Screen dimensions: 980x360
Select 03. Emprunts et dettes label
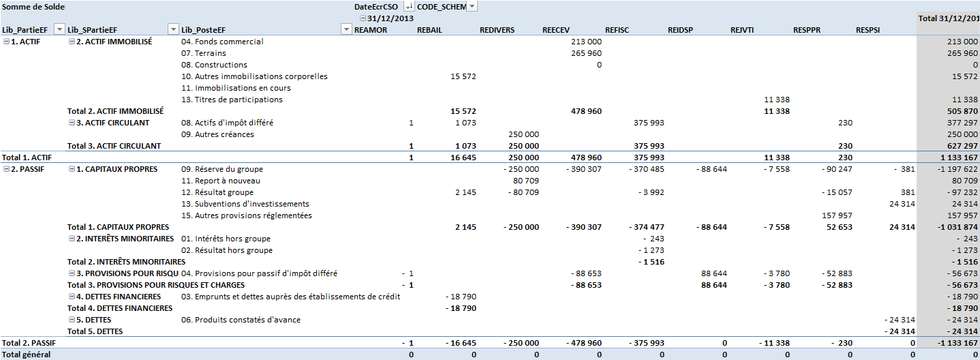click(290, 297)
